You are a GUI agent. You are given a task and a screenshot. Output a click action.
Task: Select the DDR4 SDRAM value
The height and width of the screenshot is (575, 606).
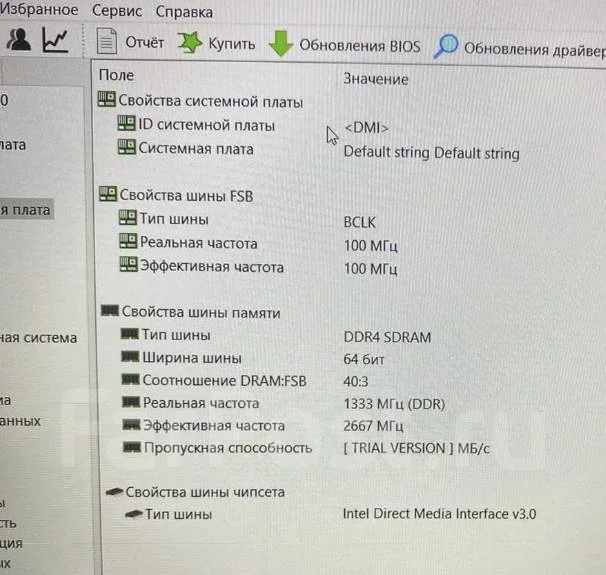(x=387, y=337)
